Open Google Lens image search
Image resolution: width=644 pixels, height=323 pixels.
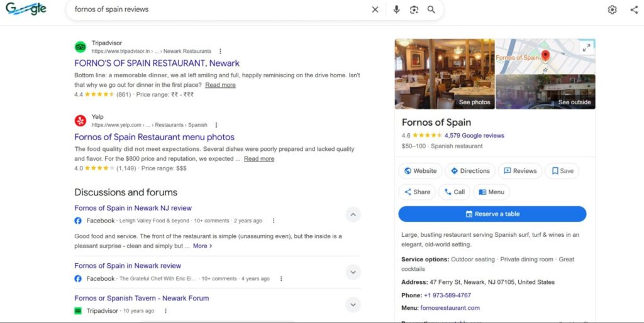414,9
